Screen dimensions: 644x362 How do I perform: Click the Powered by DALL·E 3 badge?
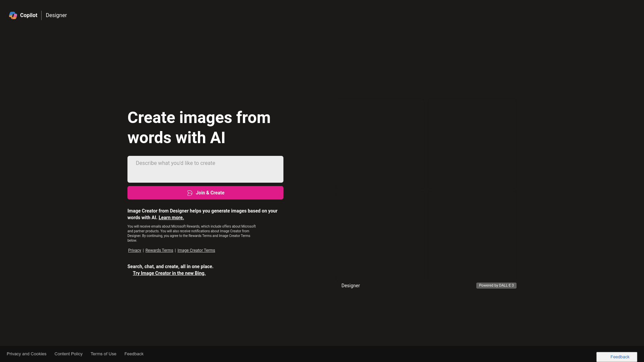pos(496,285)
